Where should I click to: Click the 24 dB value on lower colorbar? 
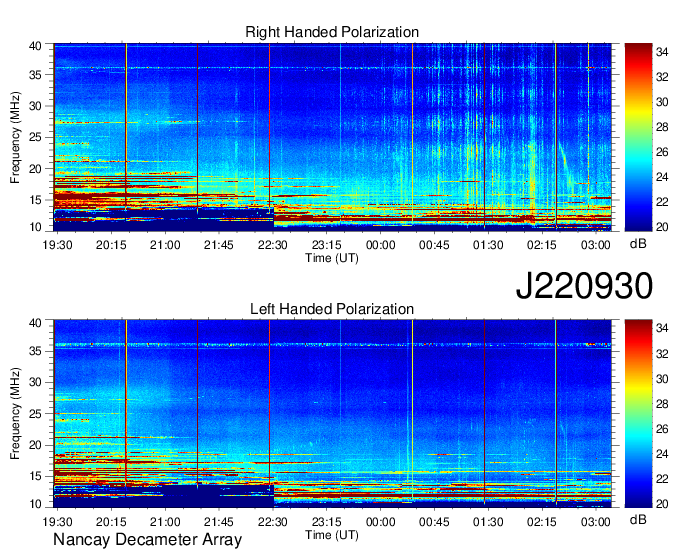[x=662, y=454]
